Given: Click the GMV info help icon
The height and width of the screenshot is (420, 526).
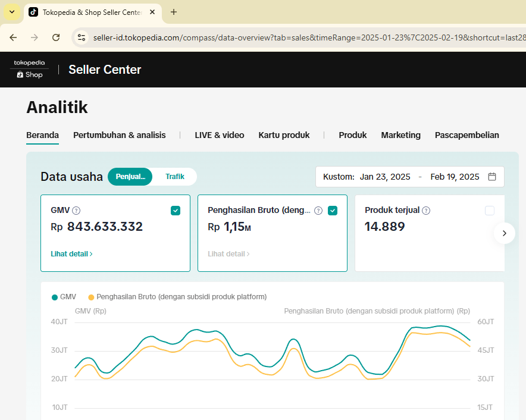Looking at the screenshot, I should point(76,211).
